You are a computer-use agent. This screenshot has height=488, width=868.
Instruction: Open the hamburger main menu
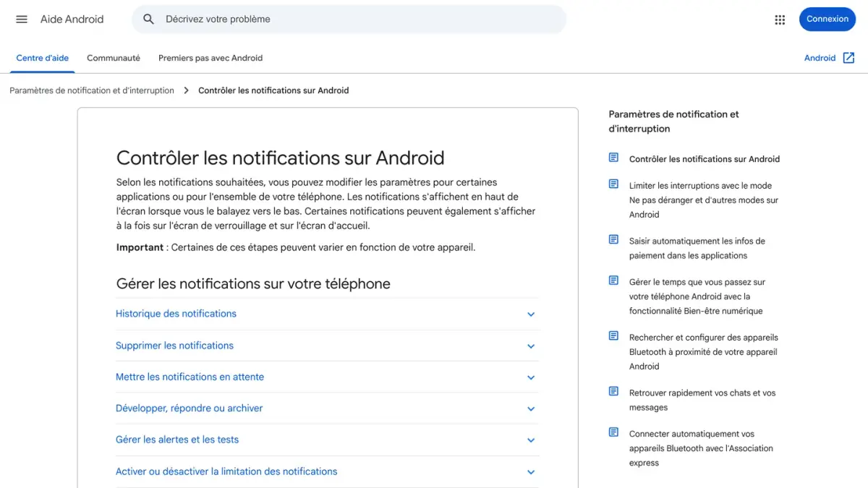(22, 20)
